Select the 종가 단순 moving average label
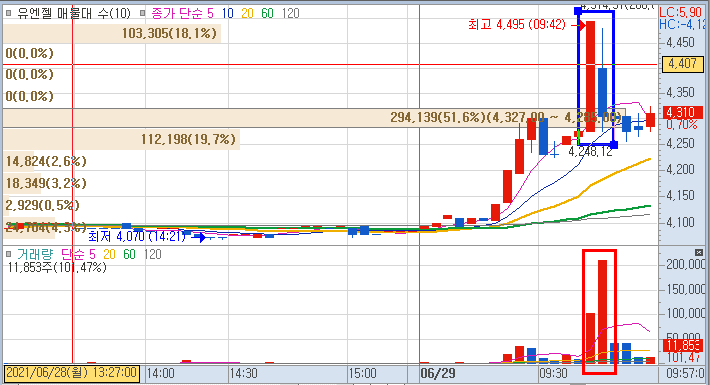The width and height of the screenshot is (710, 385). pos(177,13)
